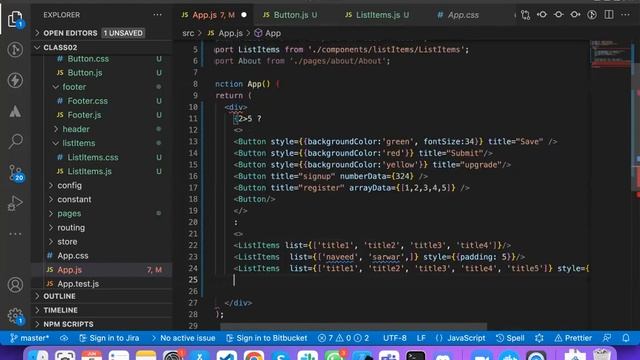Change file encoding via UTF-8
Screen dimensions: 640x360
coord(395,338)
